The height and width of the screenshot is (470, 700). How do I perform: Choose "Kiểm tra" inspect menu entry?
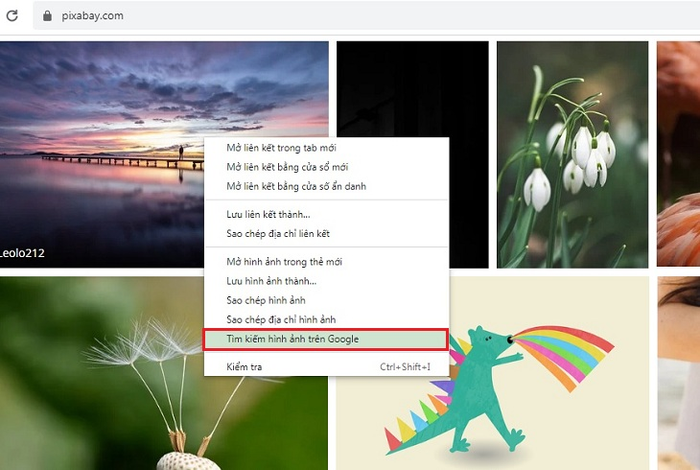326,367
